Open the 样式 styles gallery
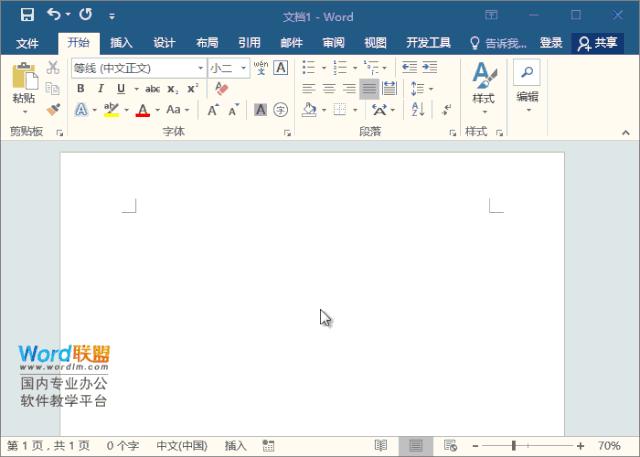 pos(484,88)
